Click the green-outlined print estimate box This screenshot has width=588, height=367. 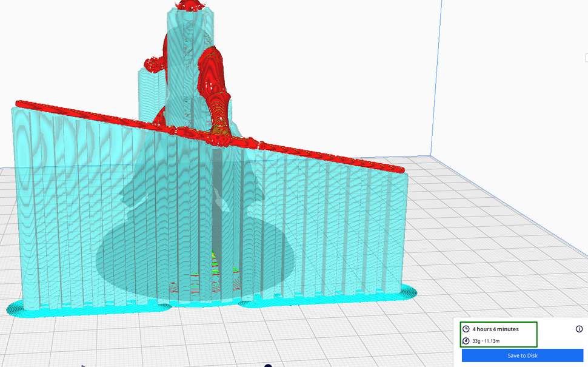coord(499,334)
